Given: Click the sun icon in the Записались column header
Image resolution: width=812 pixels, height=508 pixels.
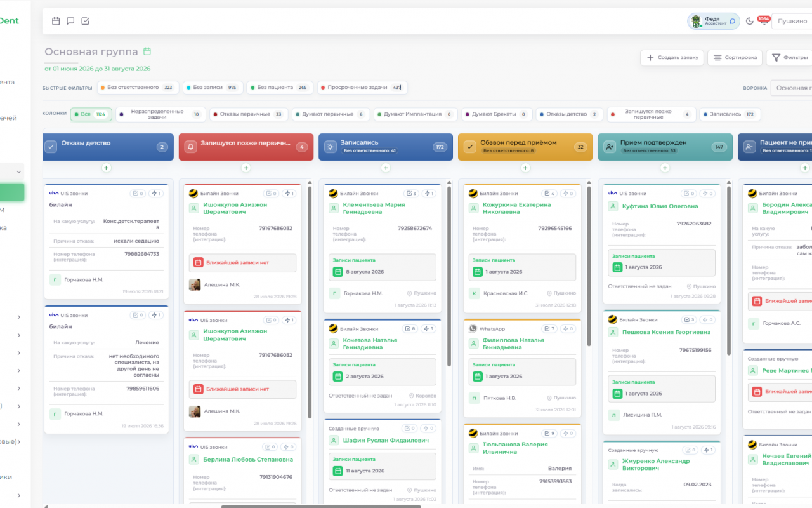Looking at the screenshot, I should point(331,147).
